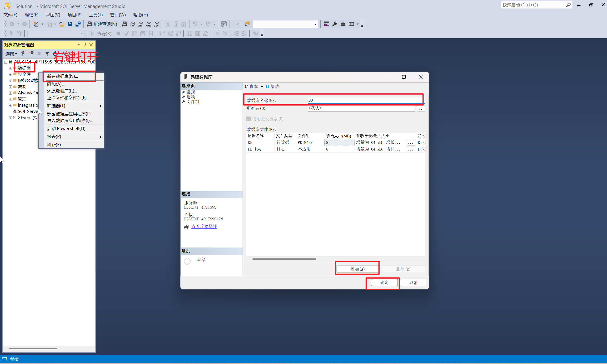Open the Properties wrench icon in toolbar
607x364 pixels.
click(334, 24)
